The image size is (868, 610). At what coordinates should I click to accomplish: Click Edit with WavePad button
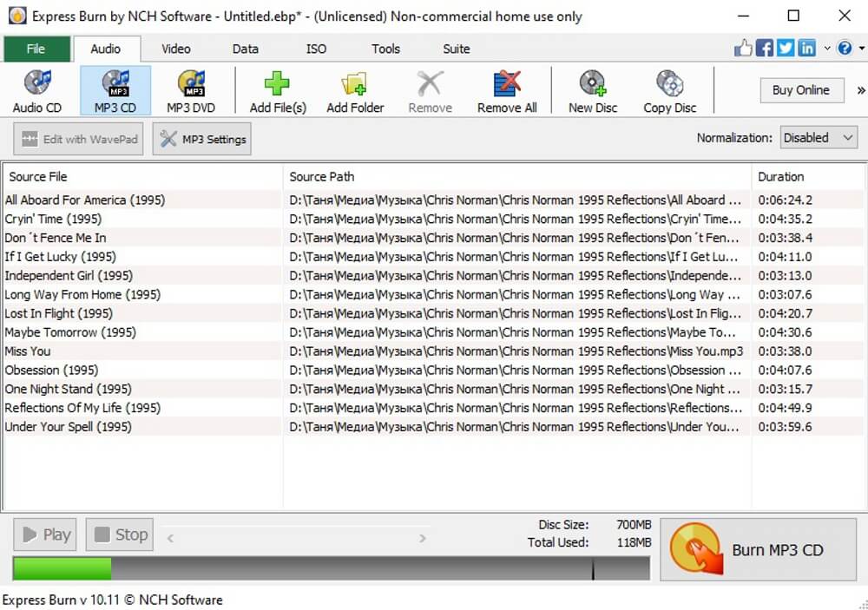(x=78, y=139)
